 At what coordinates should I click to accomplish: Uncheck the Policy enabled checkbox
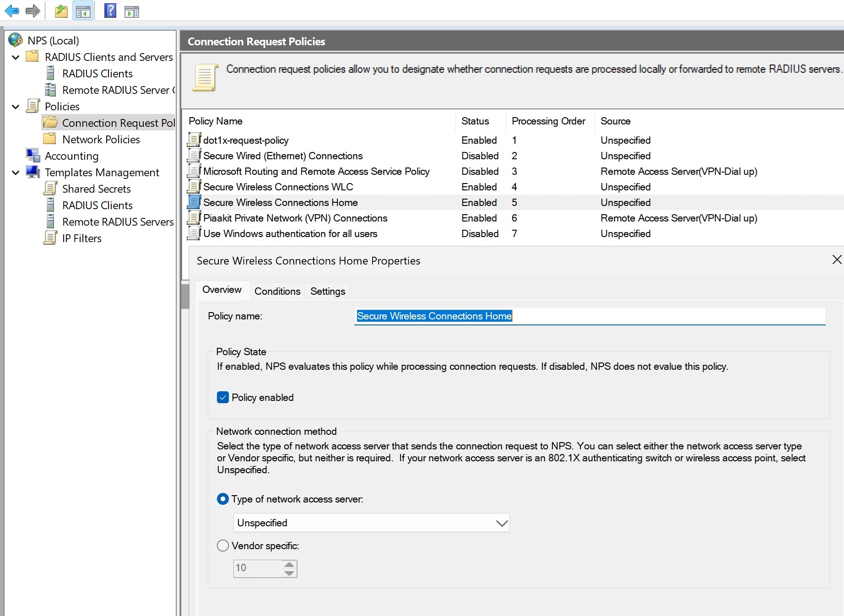pyautogui.click(x=223, y=397)
